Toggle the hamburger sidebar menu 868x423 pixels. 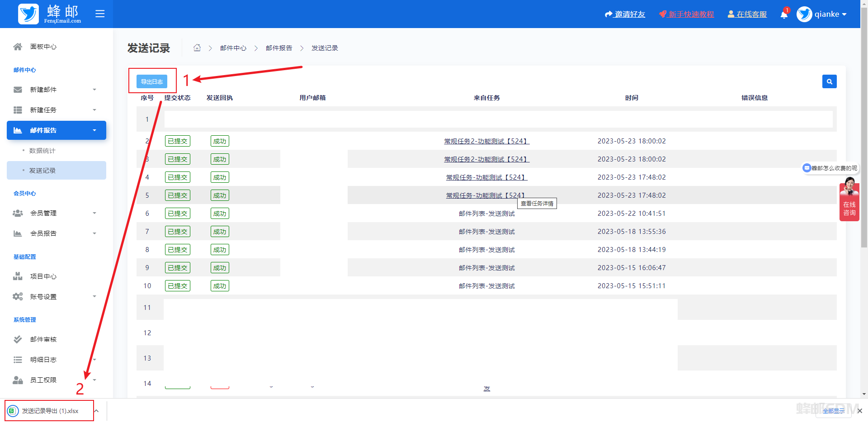[x=100, y=14]
